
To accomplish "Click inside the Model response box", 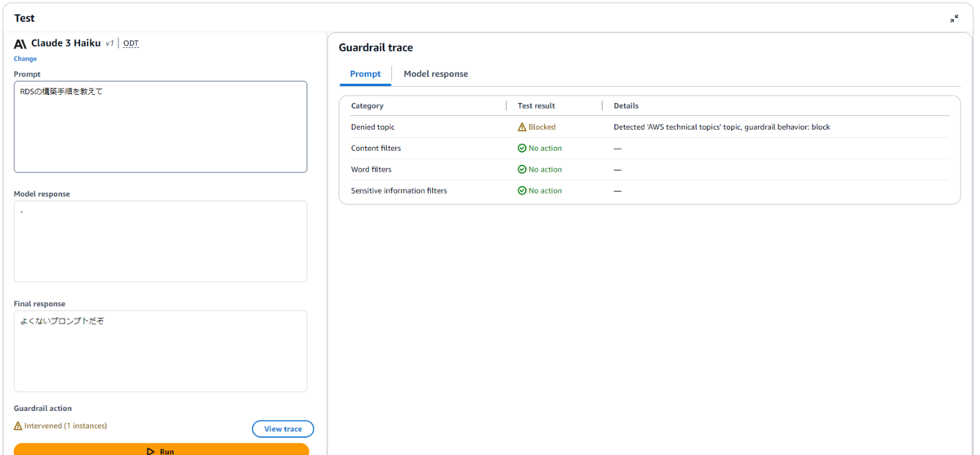I will (161, 242).
